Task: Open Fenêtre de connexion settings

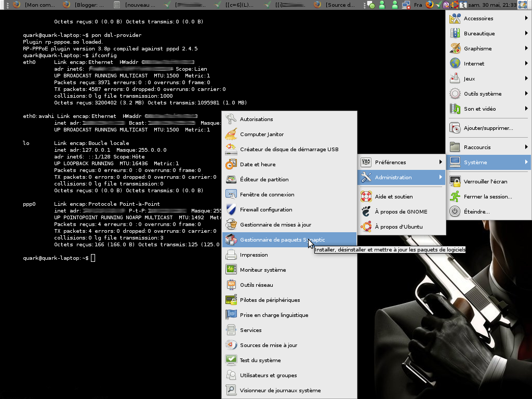Action: point(289,194)
